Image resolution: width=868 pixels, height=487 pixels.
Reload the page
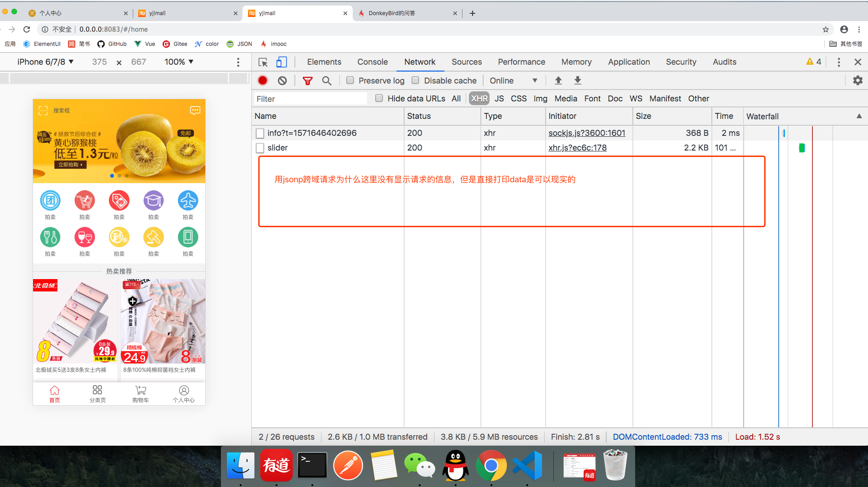pyautogui.click(x=27, y=29)
